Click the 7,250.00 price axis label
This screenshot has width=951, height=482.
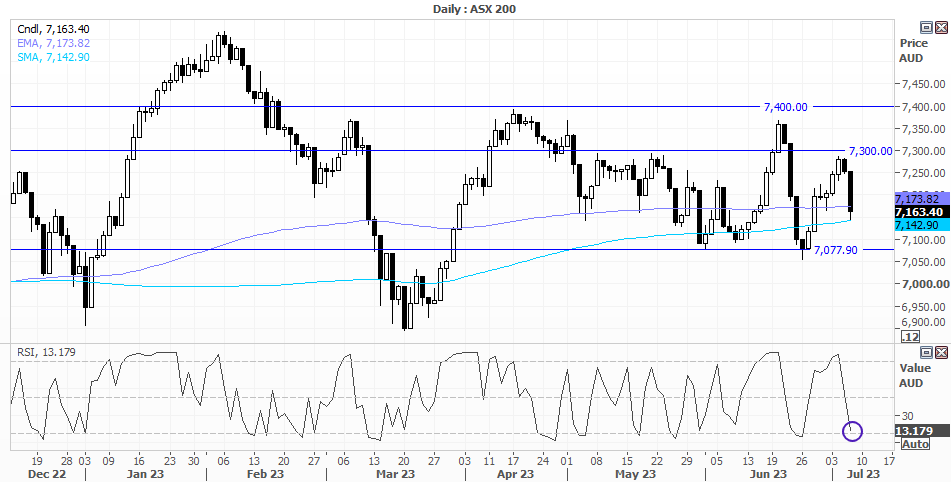(924, 173)
